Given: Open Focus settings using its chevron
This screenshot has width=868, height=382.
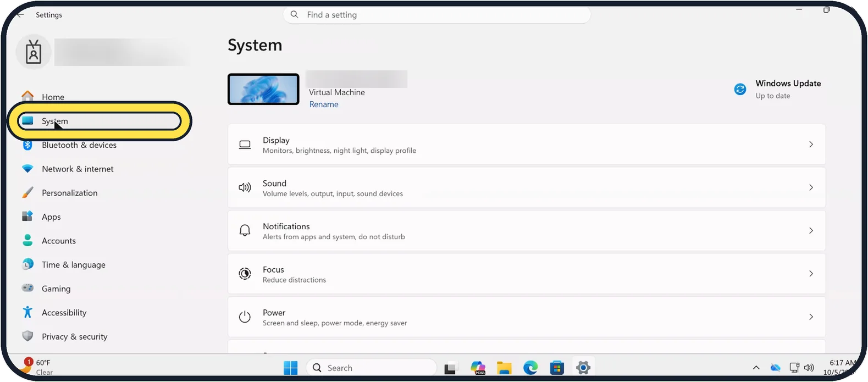Looking at the screenshot, I should pyautogui.click(x=811, y=273).
